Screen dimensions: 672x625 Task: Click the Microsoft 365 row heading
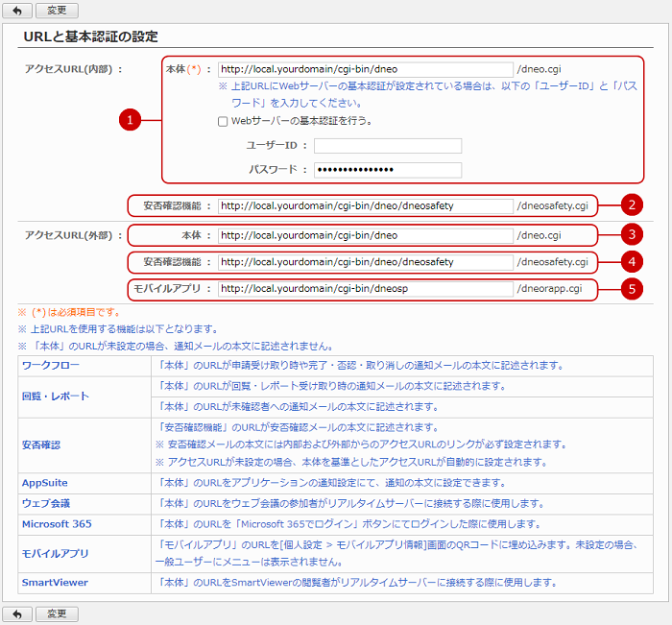click(x=59, y=524)
